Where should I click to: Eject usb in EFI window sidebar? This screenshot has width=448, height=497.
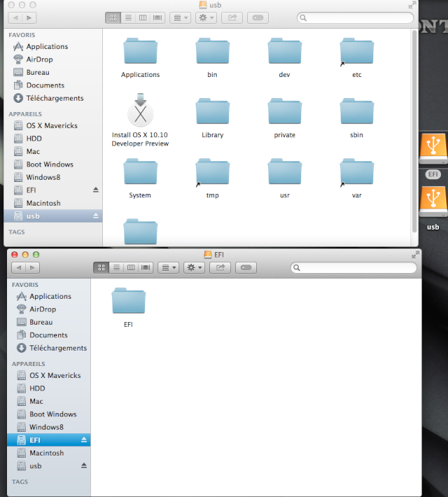[84, 465]
